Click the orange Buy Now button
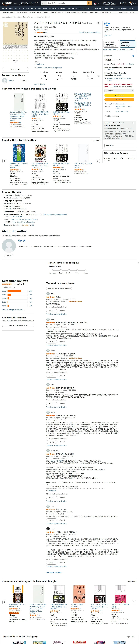The width and height of the screenshot is (139, 644). 119,99
